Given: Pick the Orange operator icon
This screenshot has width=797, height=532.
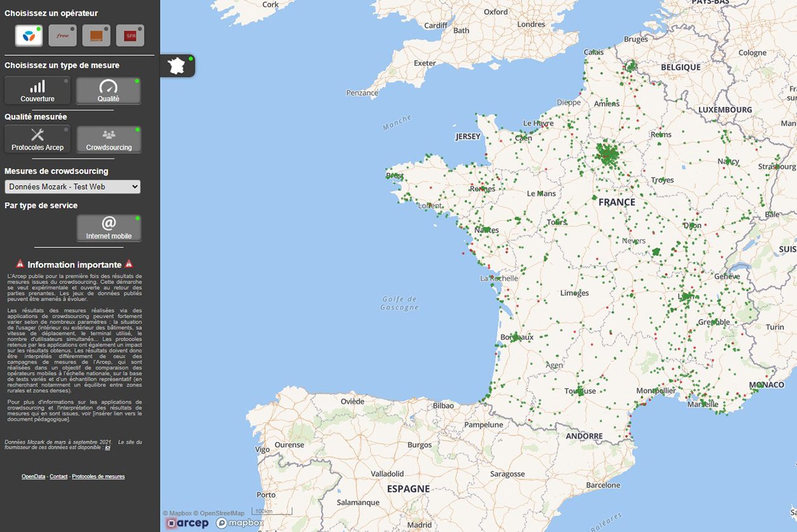Looking at the screenshot, I should 96,36.
